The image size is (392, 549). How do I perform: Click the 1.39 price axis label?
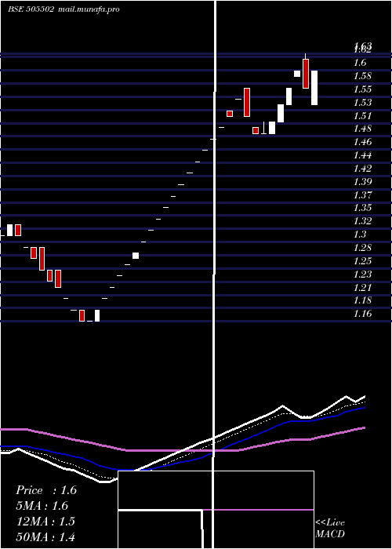(362, 182)
